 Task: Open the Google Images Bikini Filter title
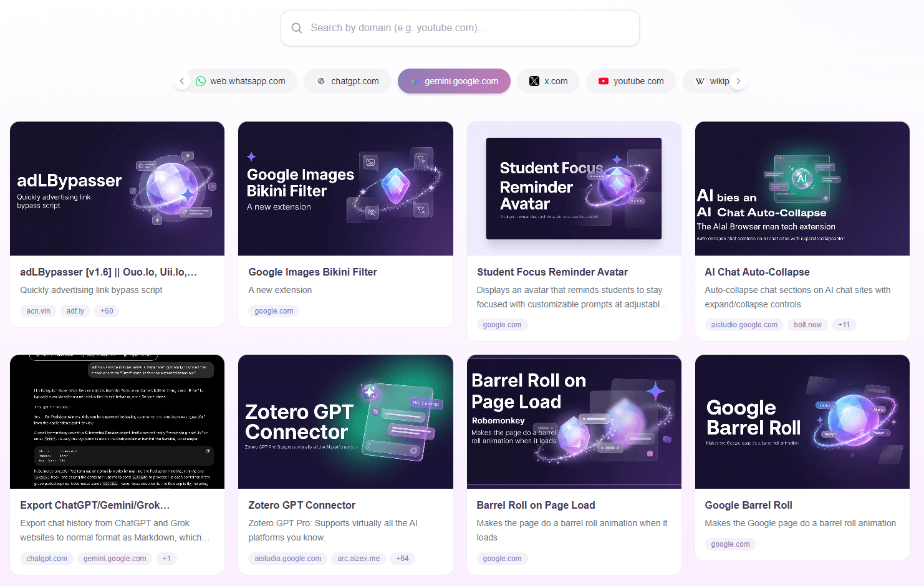tap(312, 272)
